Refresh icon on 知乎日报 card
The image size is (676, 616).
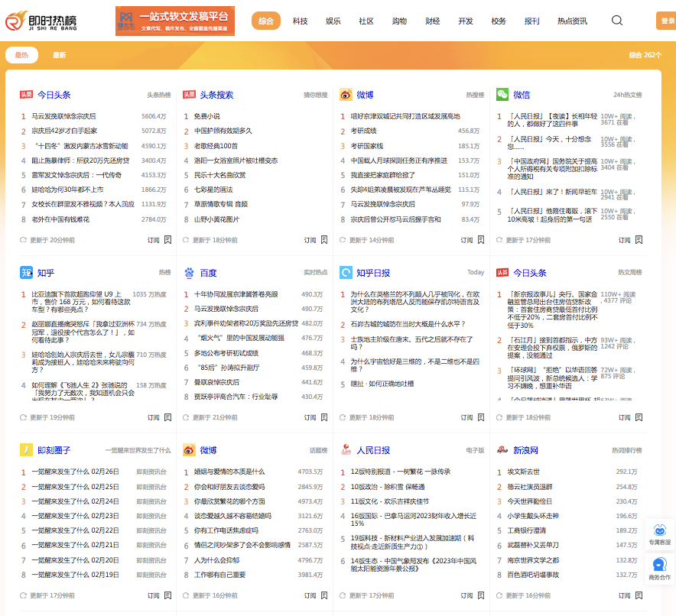click(x=343, y=417)
